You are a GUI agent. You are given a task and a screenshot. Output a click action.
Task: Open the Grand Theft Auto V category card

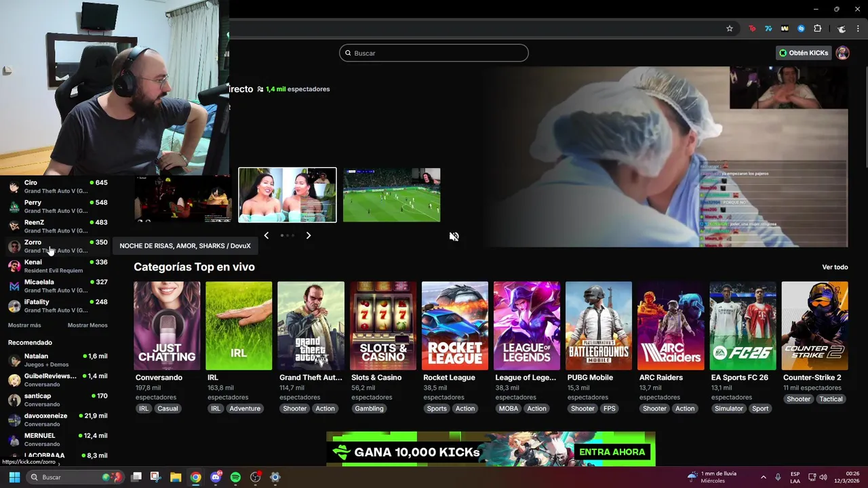pyautogui.click(x=311, y=326)
